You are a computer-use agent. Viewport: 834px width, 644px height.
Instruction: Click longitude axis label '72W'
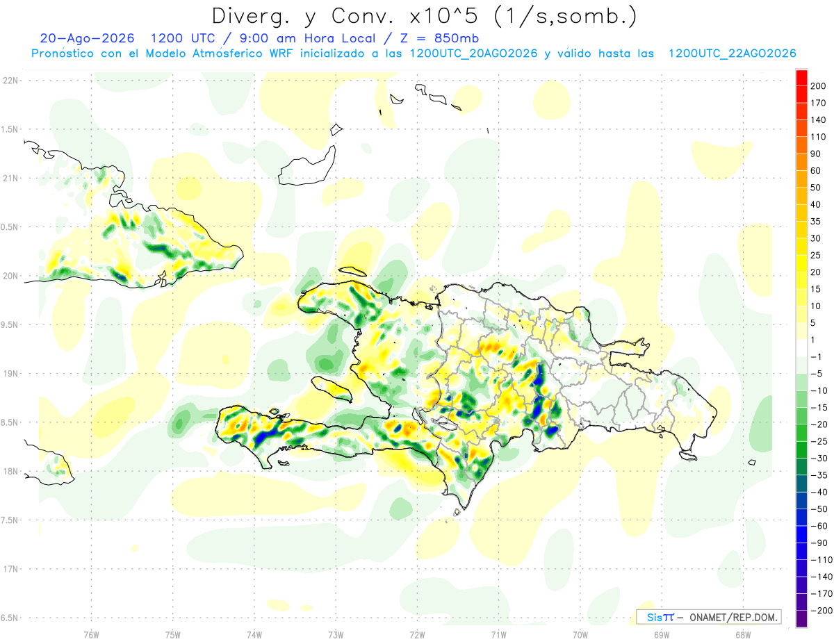(x=417, y=634)
